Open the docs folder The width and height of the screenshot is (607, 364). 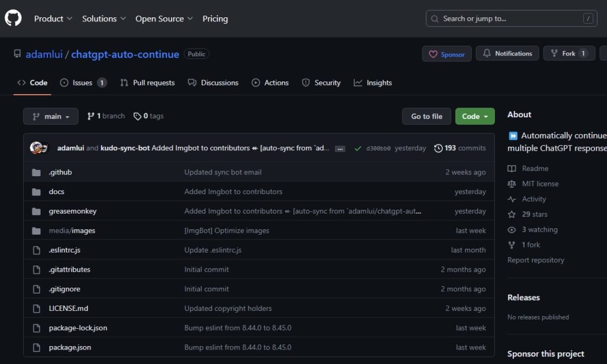57,191
